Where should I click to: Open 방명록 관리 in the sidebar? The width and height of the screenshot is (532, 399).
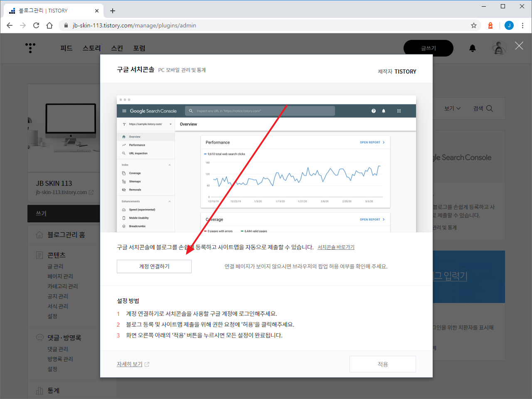pyautogui.click(x=60, y=359)
